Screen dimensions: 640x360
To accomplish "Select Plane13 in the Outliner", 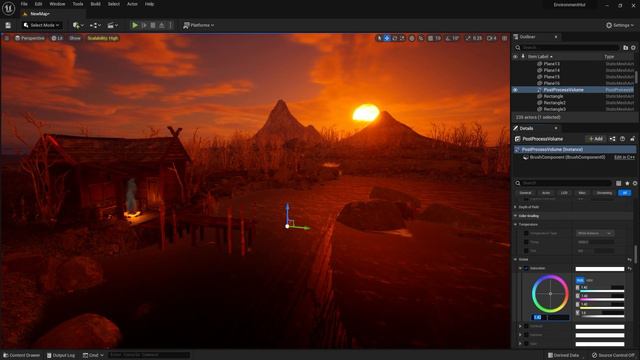I will pyautogui.click(x=551, y=64).
